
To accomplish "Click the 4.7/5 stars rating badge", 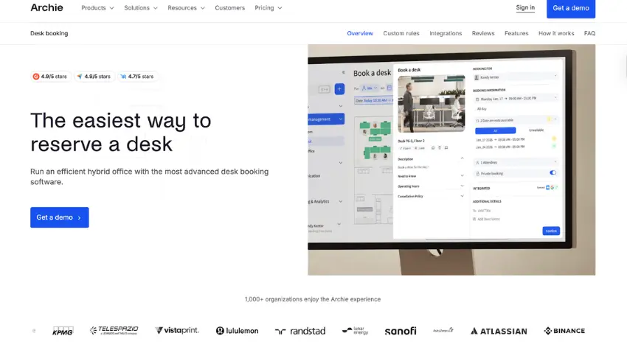I will click(x=137, y=77).
